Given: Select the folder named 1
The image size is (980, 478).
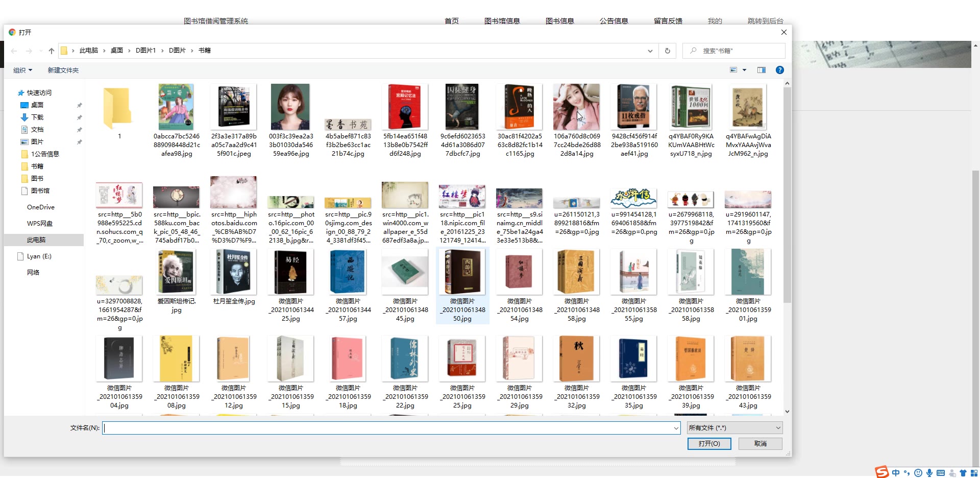Looking at the screenshot, I should click(119, 112).
